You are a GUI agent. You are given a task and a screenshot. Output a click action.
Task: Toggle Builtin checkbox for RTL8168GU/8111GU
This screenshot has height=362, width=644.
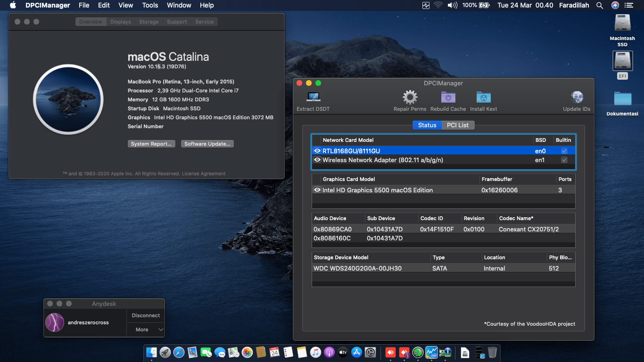pyautogui.click(x=564, y=151)
